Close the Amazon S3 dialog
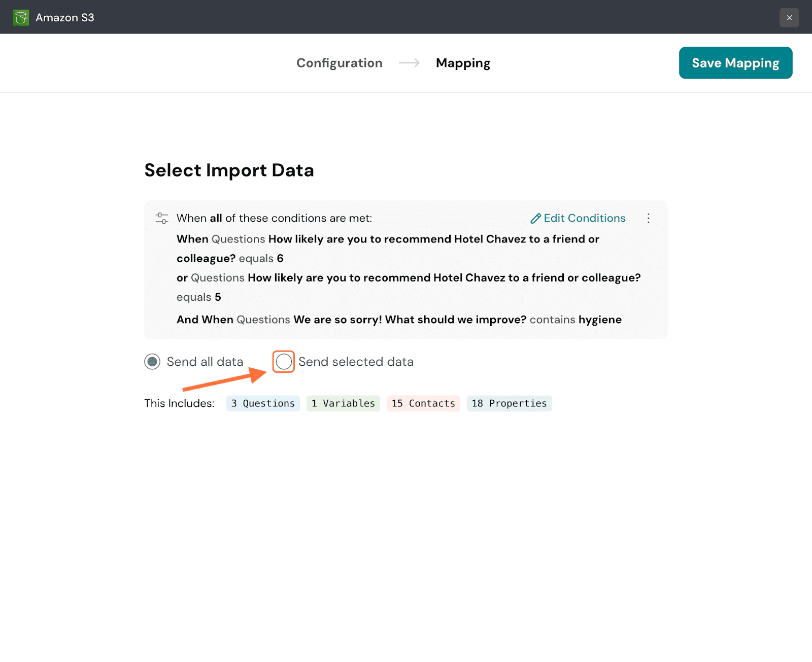Viewport: 812px width, 662px height. tap(789, 18)
